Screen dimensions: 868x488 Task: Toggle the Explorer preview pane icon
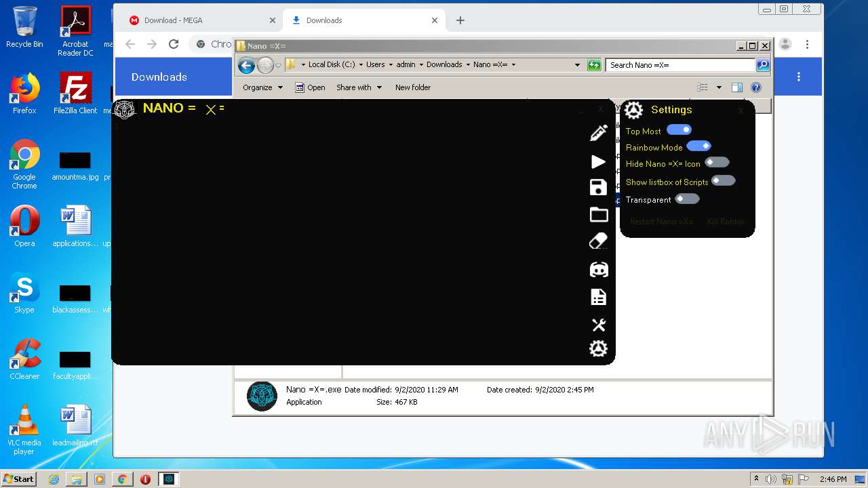pyautogui.click(x=737, y=87)
